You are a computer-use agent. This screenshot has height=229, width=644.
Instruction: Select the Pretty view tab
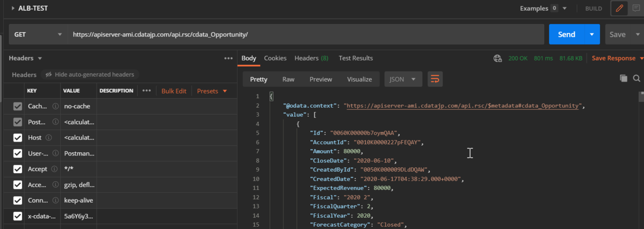point(259,79)
